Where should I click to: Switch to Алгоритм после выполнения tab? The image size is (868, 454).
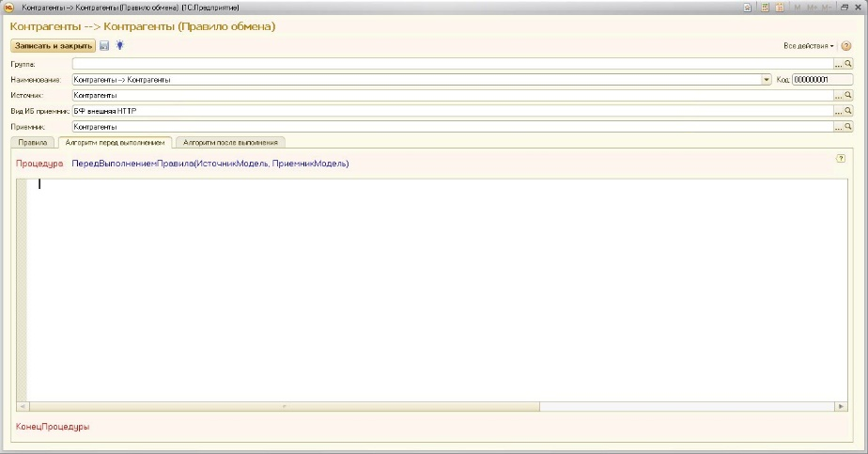click(230, 142)
